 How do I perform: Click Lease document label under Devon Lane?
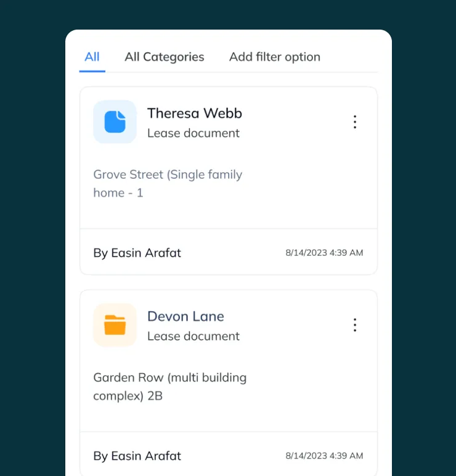point(193,336)
